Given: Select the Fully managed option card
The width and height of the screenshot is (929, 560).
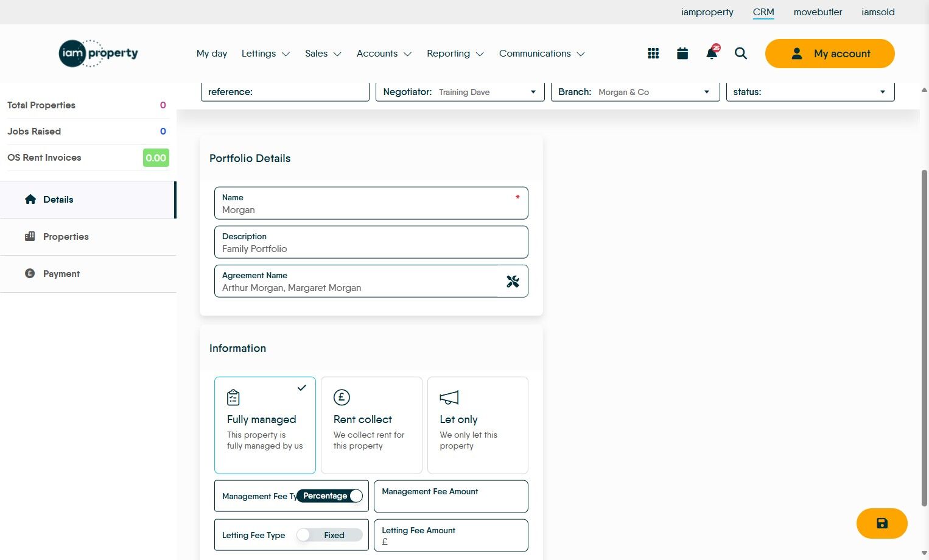Looking at the screenshot, I should pyautogui.click(x=265, y=425).
